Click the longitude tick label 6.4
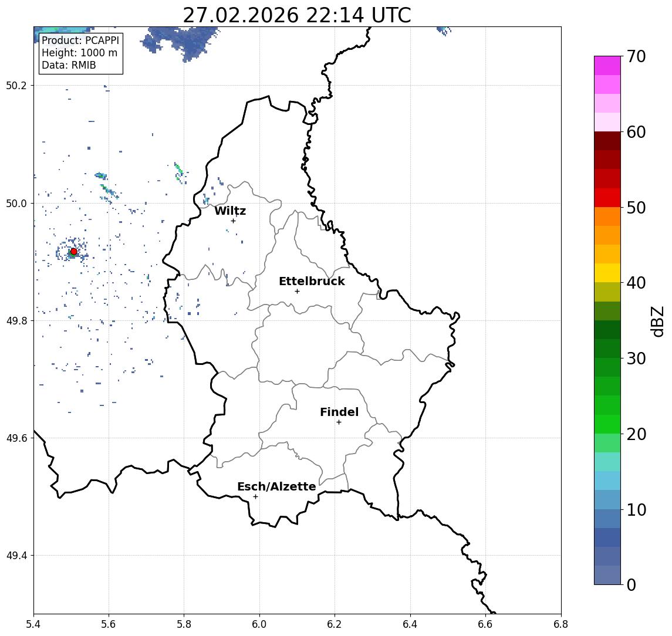This screenshot has height=636, width=672. [410, 624]
